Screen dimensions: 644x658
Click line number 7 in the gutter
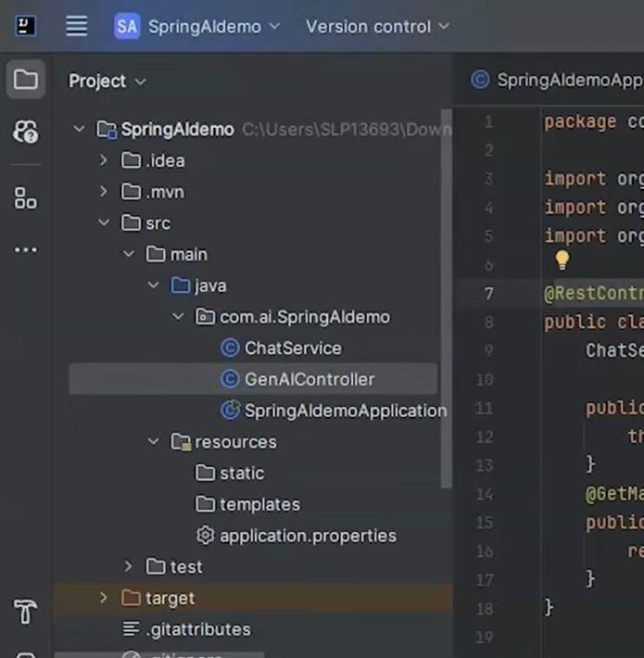tap(488, 294)
